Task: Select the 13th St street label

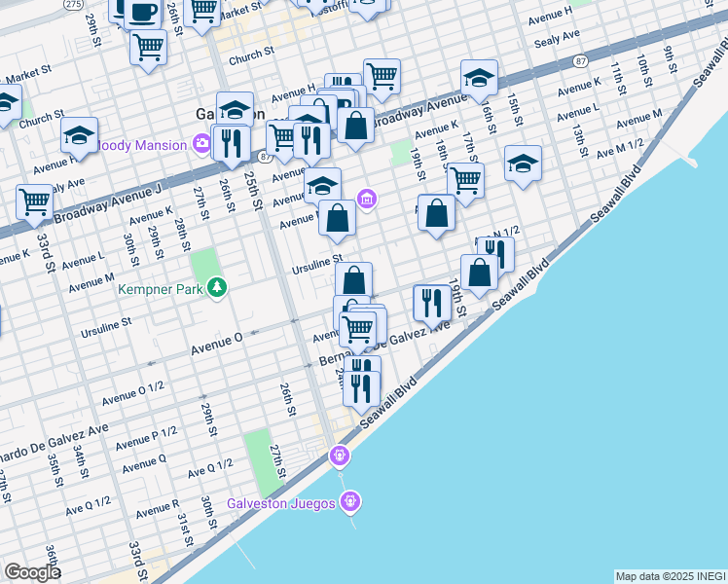Action: [578, 141]
